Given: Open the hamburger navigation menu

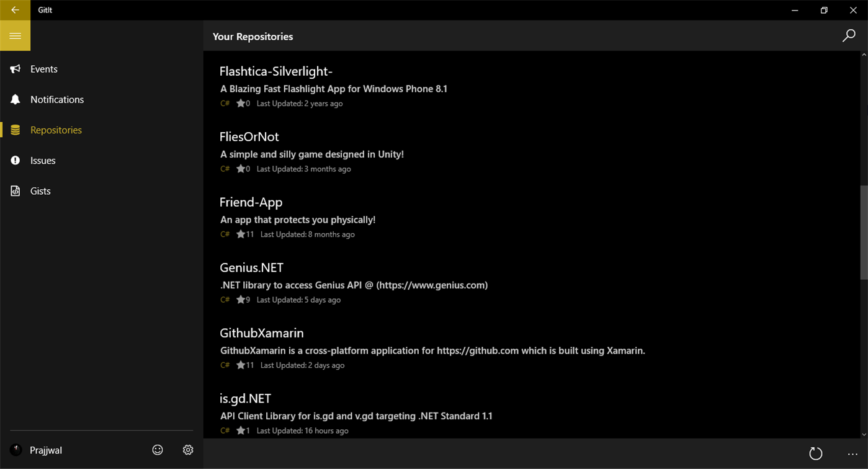Looking at the screenshot, I should click(x=15, y=35).
